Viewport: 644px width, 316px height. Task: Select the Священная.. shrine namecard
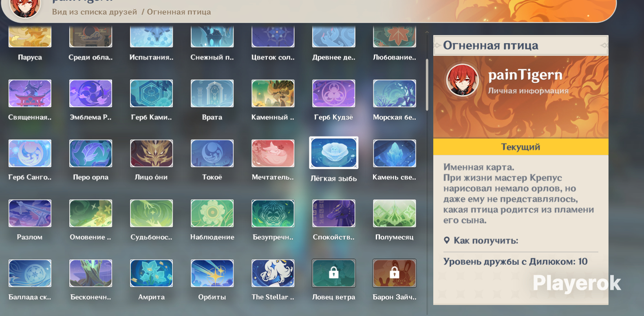tap(30, 93)
